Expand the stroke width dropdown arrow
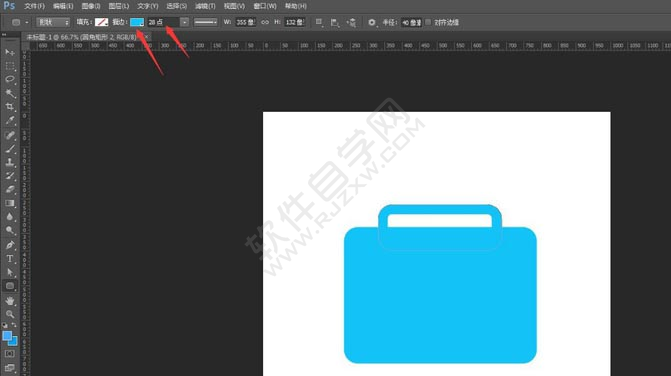This screenshot has height=376, width=671. coord(184,22)
